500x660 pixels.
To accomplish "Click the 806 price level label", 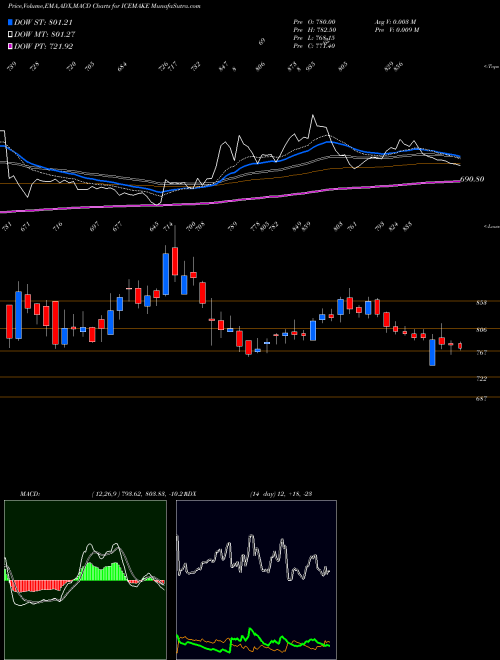I will 482,330.
